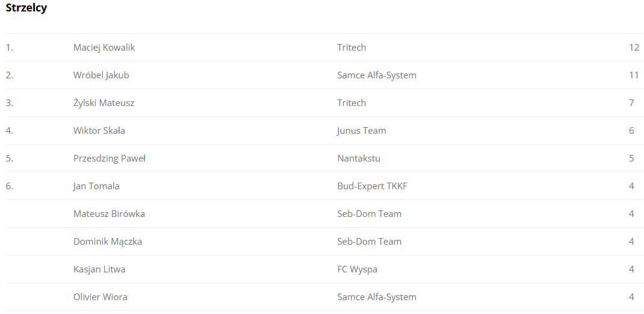Select Kasjan Litwa in the list
Screen dimensions: 644x314
[99, 269]
